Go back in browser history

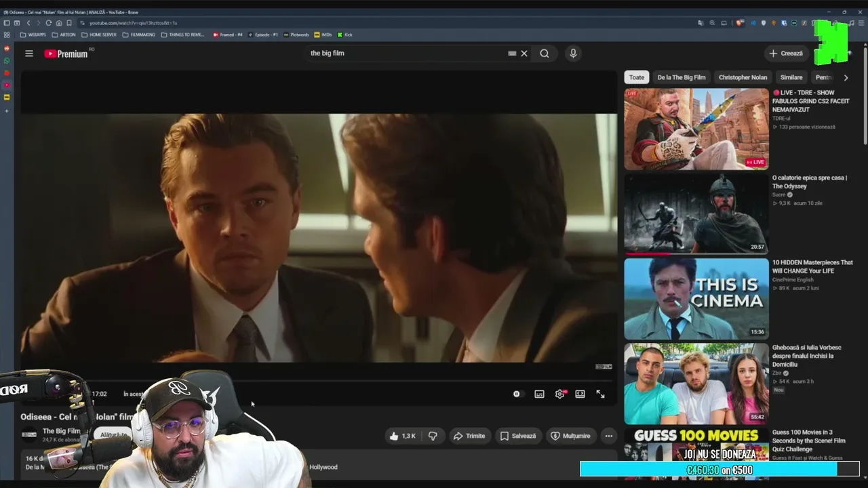[28, 23]
